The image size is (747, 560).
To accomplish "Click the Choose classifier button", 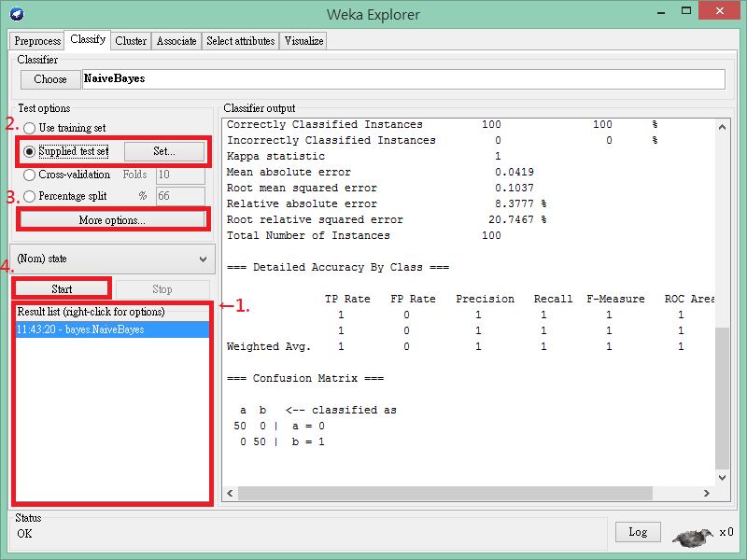I will pos(50,79).
